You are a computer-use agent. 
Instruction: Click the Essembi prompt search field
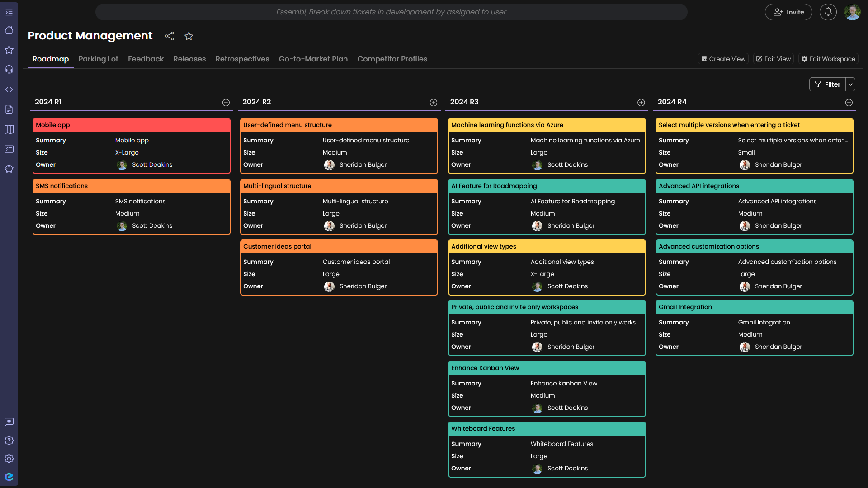pos(391,12)
